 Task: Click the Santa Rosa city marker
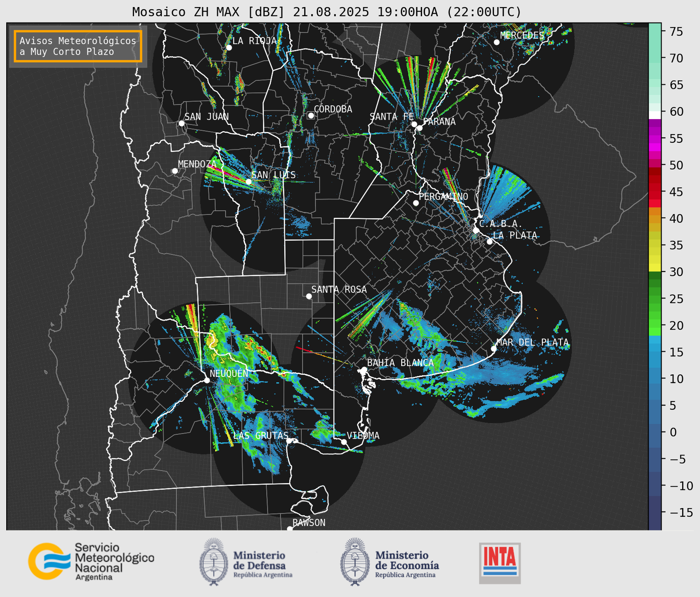[x=309, y=296]
